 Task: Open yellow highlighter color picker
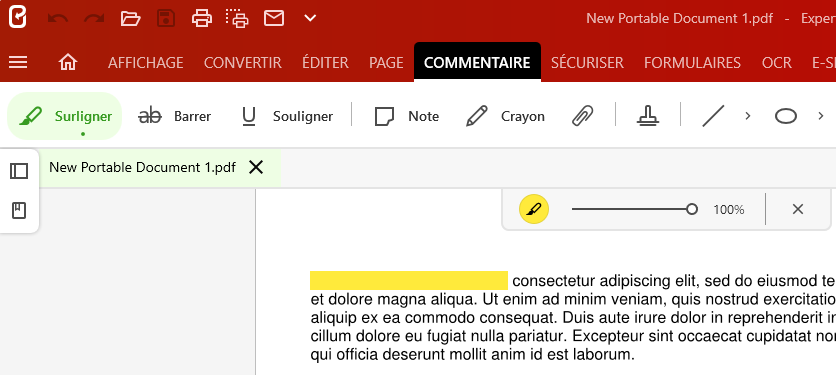click(534, 209)
